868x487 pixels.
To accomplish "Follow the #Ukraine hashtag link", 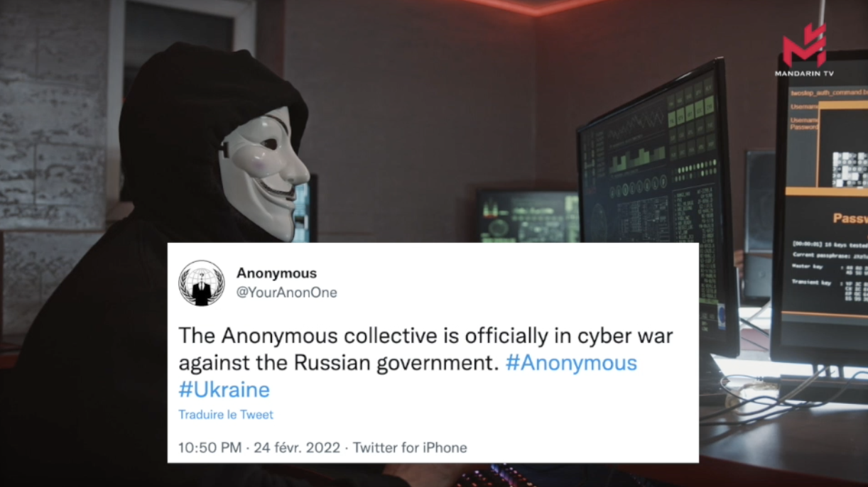I will 224,390.
